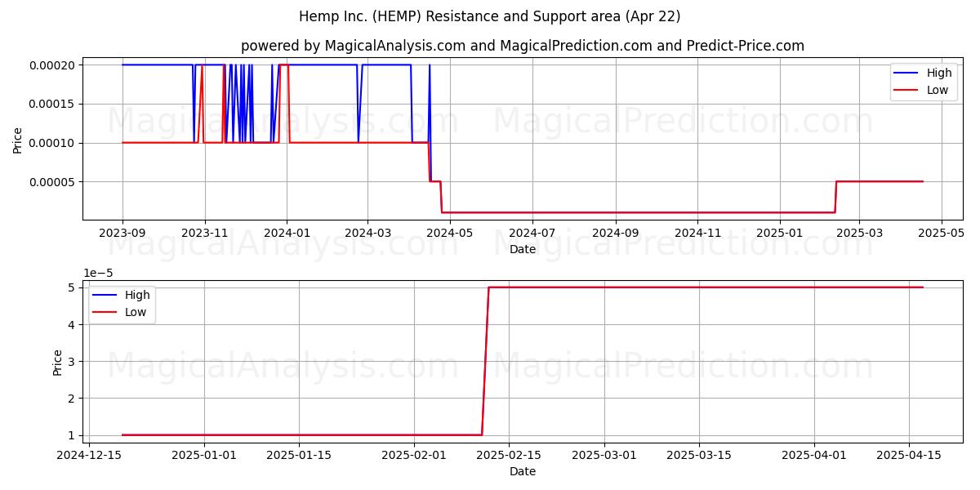Click the bottom chart y-axis tick label 2
Image resolution: width=980 pixels, height=490 pixels.
click(73, 399)
